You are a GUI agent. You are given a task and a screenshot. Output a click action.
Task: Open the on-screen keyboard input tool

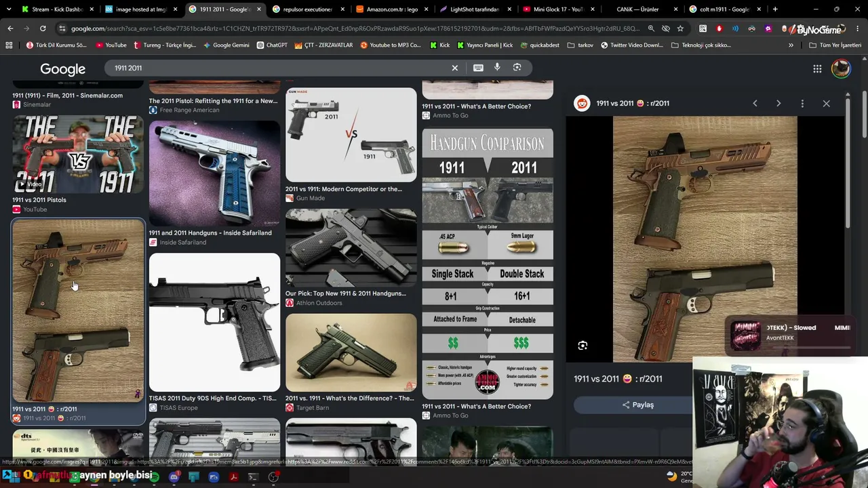[478, 68]
